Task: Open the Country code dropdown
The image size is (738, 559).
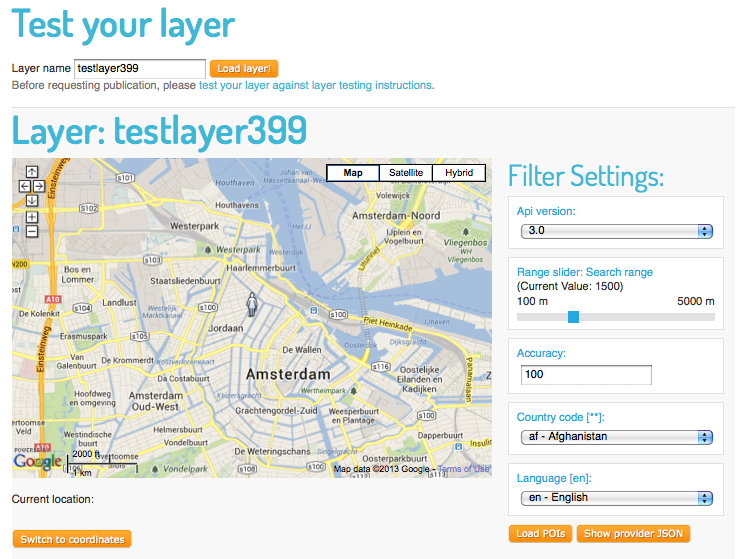Action: tap(617, 437)
